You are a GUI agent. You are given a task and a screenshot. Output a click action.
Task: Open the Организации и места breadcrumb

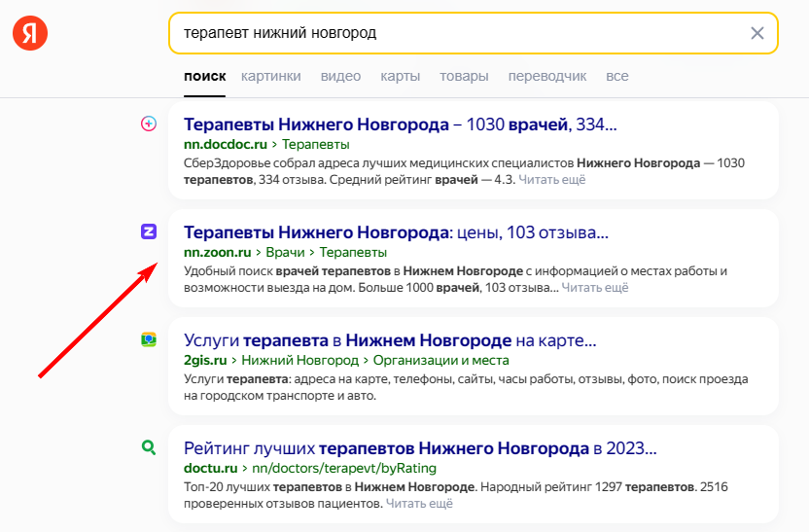(441, 360)
